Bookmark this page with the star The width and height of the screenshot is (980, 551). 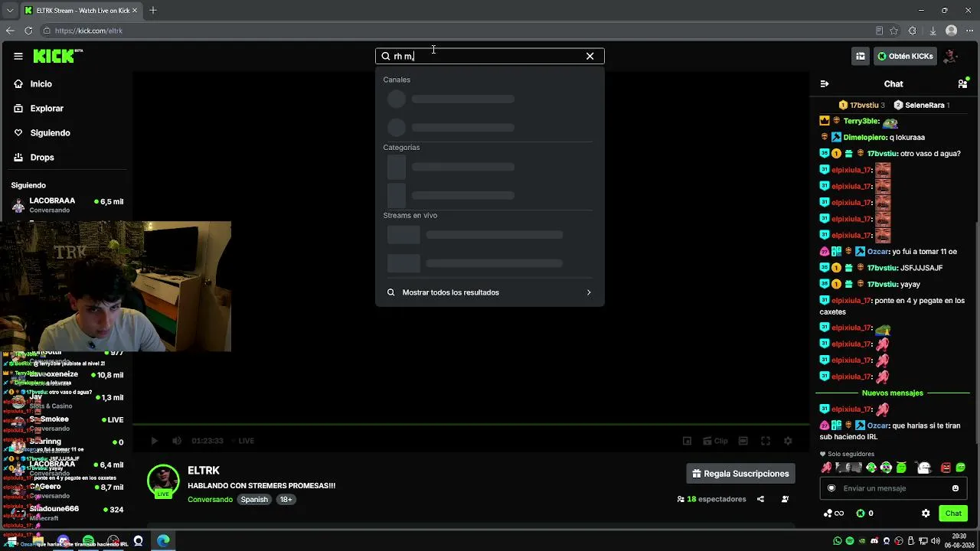click(893, 31)
